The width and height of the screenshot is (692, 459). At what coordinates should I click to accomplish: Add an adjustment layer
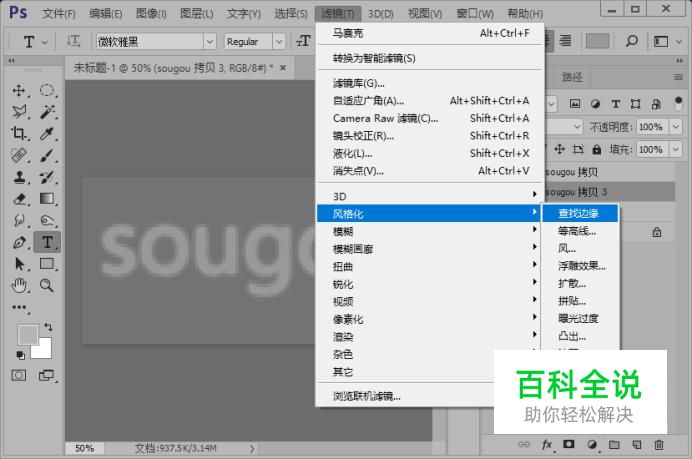[x=592, y=445]
